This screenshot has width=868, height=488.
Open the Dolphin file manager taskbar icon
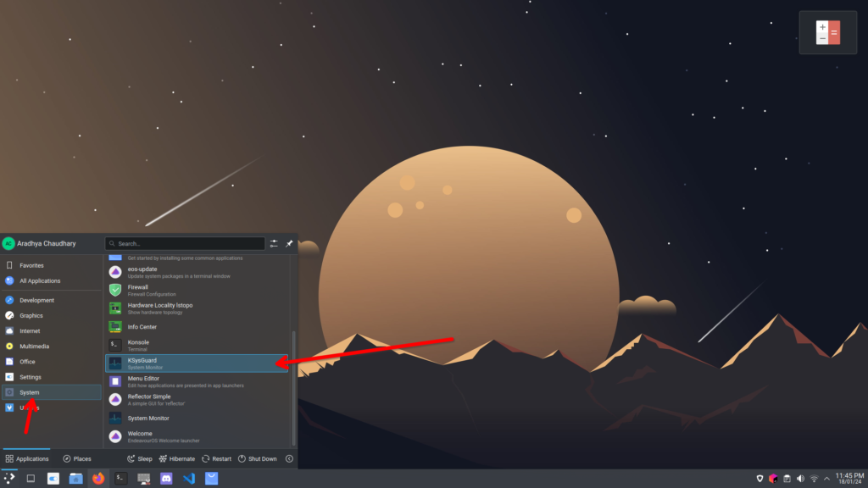pyautogui.click(x=75, y=479)
